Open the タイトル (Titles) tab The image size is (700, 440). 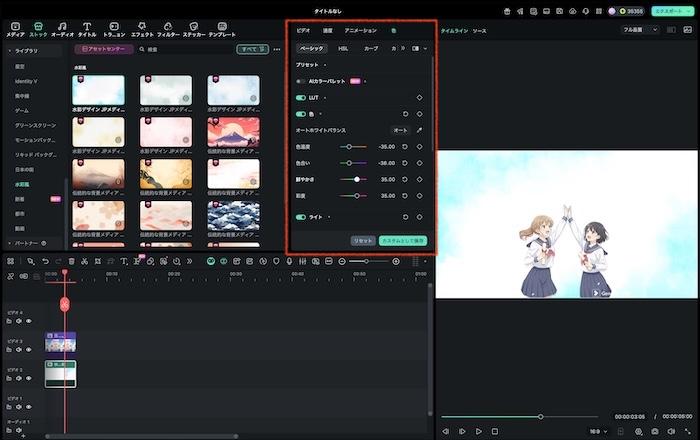[x=87, y=29]
